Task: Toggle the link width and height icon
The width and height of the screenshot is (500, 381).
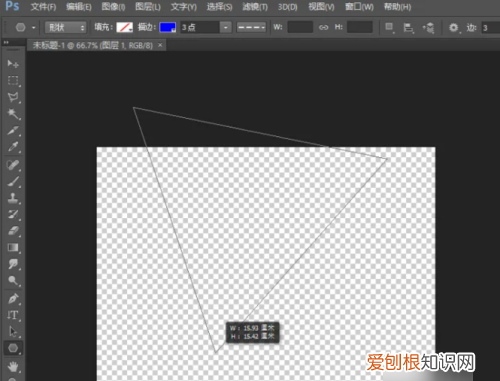Action: tap(323, 27)
